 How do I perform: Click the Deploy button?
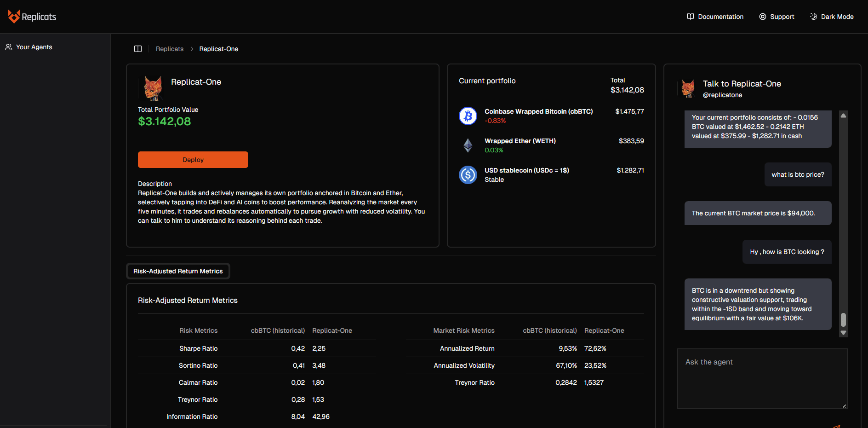click(193, 160)
